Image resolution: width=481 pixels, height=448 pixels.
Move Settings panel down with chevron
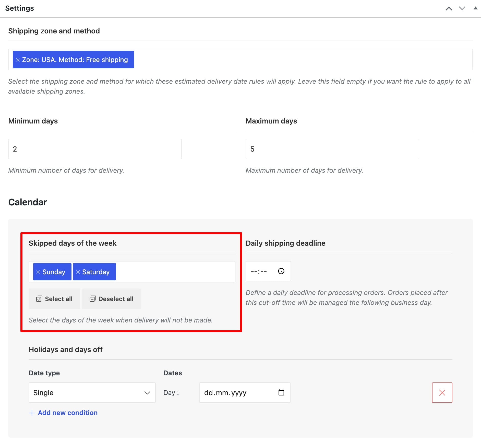tap(462, 8)
